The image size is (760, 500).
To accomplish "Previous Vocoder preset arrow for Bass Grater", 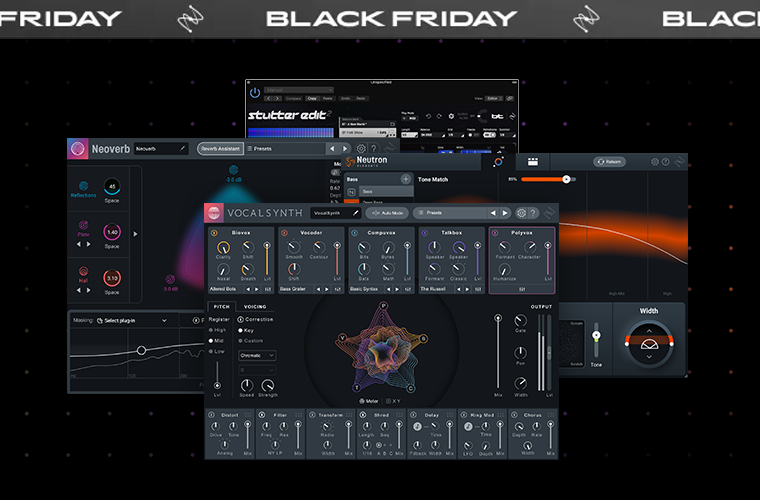I will click(x=318, y=289).
